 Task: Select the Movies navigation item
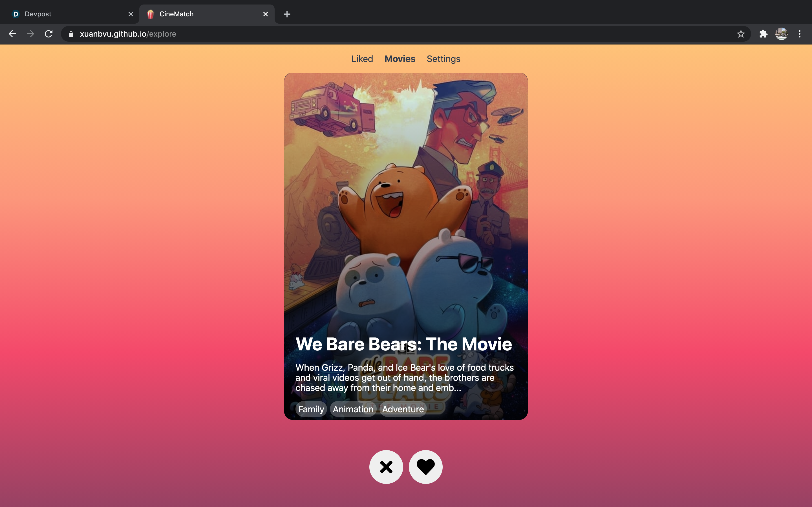[400, 59]
